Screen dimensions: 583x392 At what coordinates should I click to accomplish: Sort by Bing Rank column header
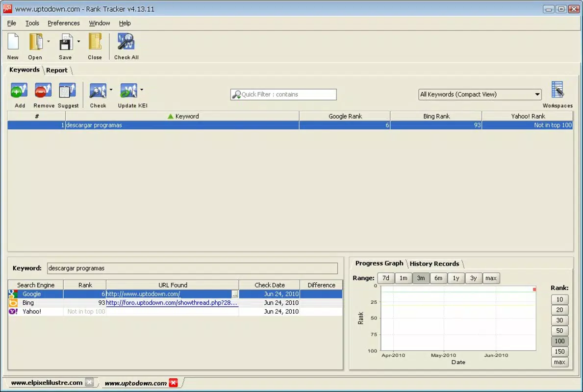click(x=436, y=116)
